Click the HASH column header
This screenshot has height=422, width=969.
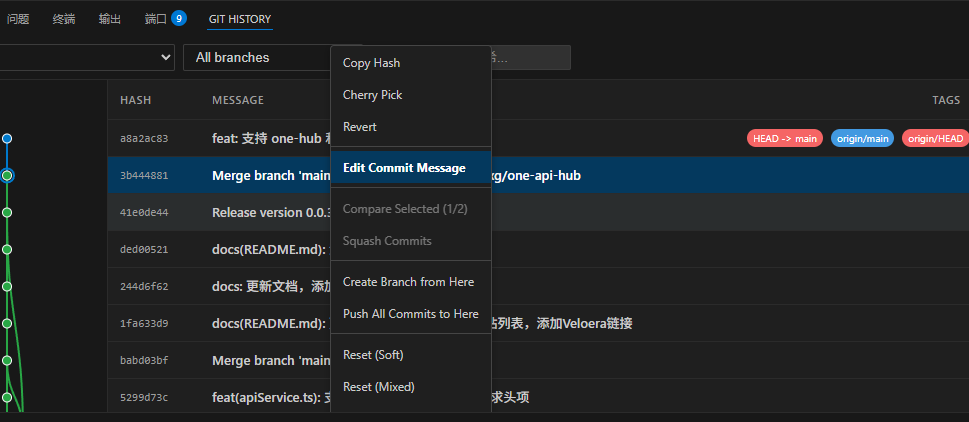point(135,100)
